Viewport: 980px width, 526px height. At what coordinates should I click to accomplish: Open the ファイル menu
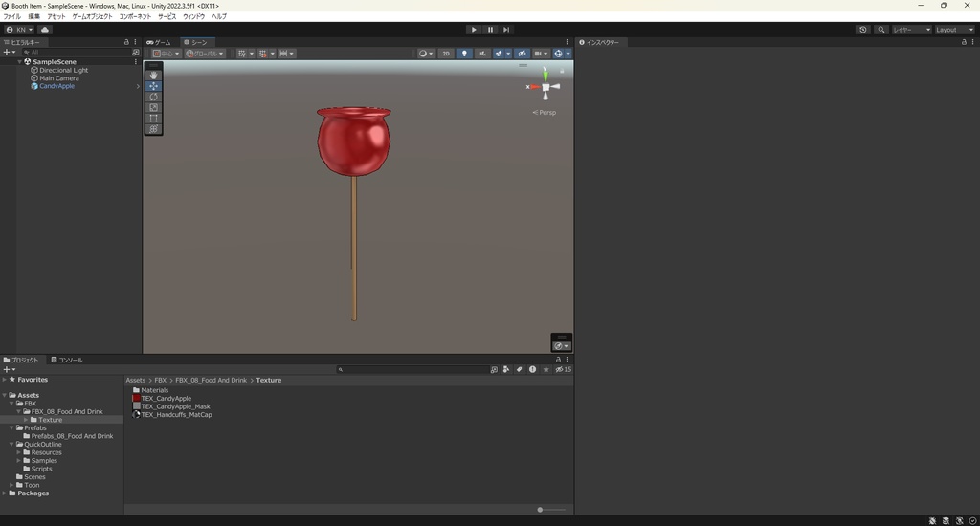pyautogui.click(x=11, y=17)
